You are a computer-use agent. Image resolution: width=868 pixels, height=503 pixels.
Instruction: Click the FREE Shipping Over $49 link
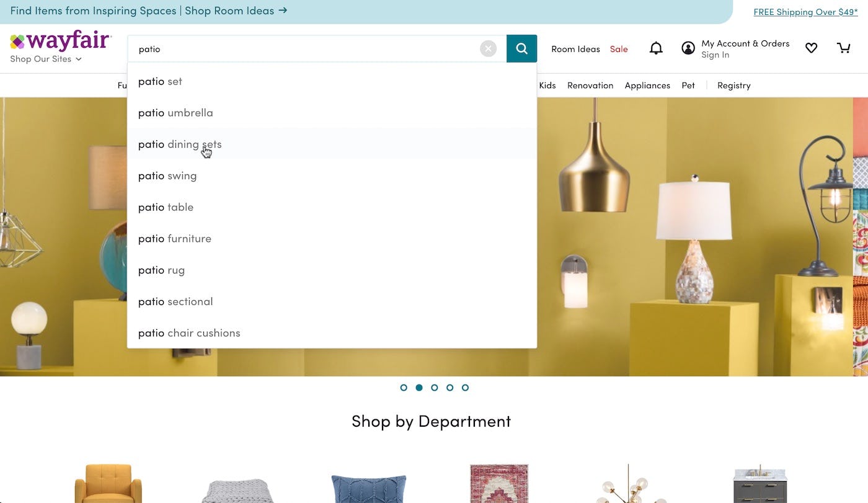click(x=805, y=12)
